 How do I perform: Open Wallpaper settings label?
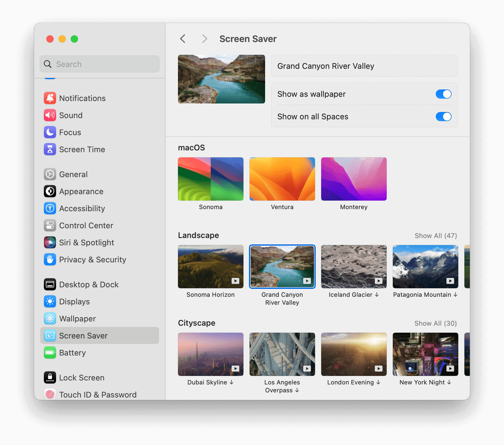77,319
